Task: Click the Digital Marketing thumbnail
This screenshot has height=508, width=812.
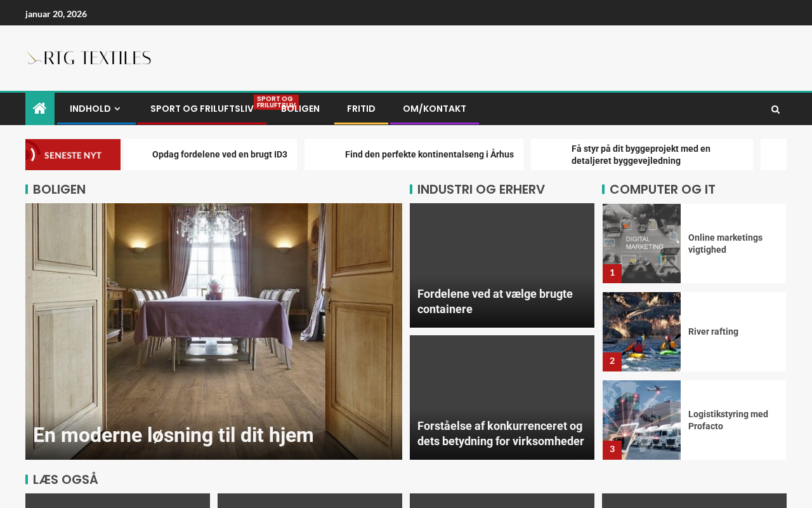Action: pos(641,243)
